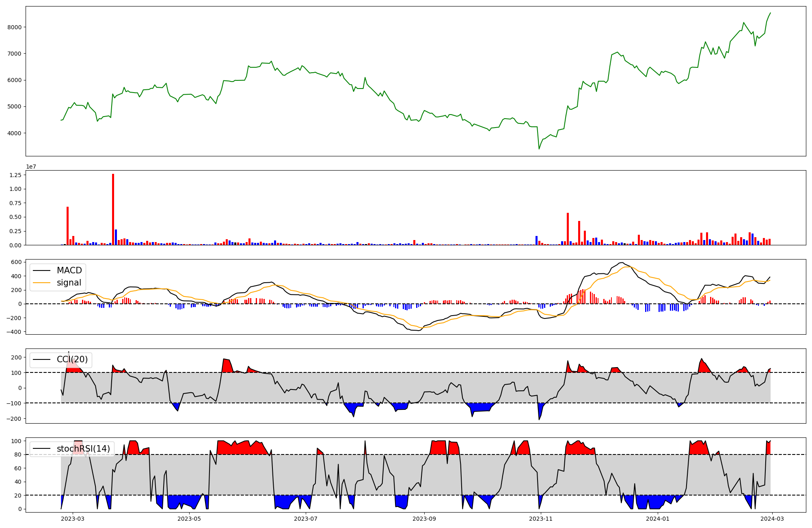
Task: Click the 4000 price axis tick label
Action: [15, 133]
